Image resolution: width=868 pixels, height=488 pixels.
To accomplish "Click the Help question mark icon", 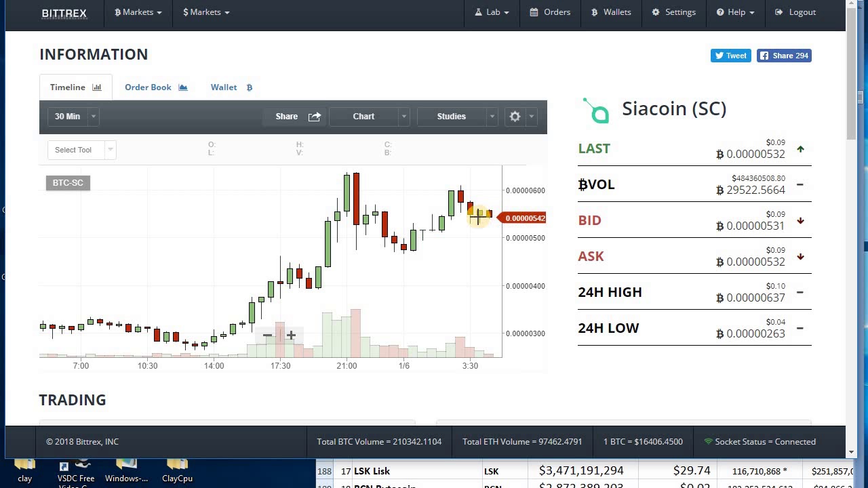I will point(720,12).
